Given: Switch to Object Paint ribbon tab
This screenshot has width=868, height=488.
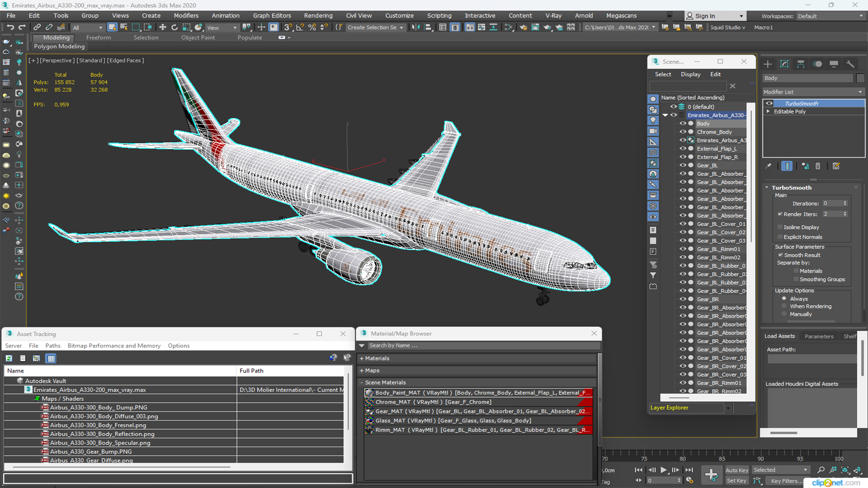Looking at the screenshot, I should [x=198, y=38].
